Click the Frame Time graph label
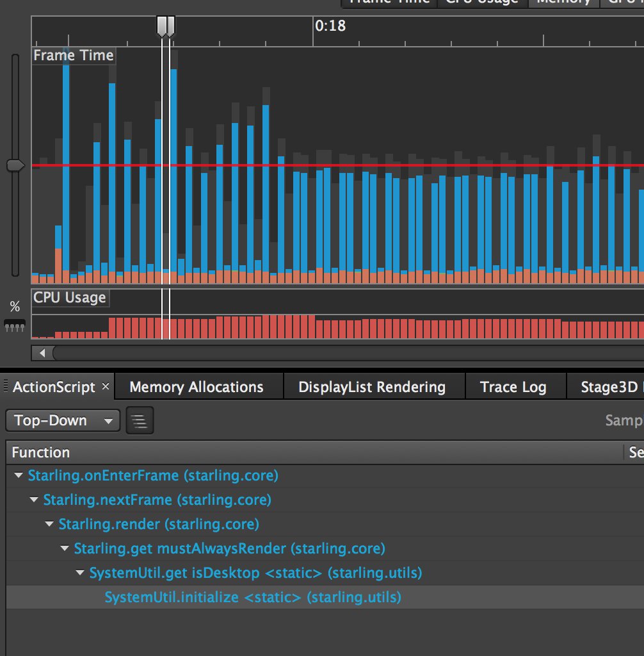Screen dimensions: 644x656 click(73, 55)
